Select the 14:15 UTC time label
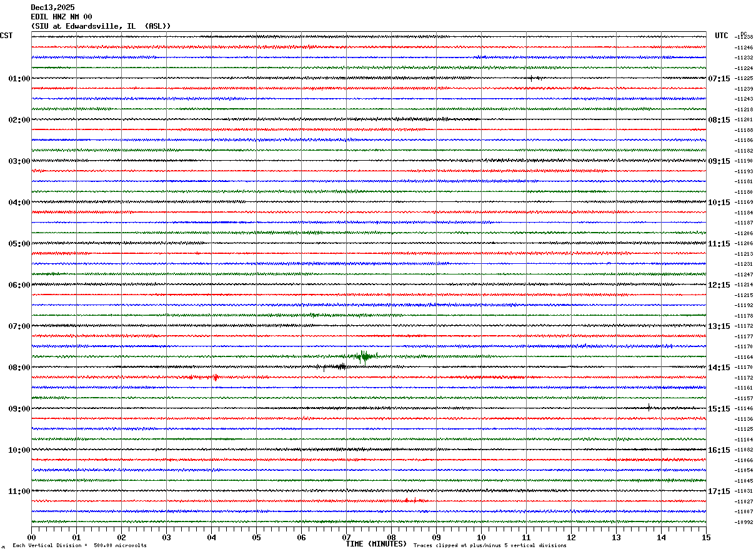Screen dimensions: 756x554 [x=719, y=368]
